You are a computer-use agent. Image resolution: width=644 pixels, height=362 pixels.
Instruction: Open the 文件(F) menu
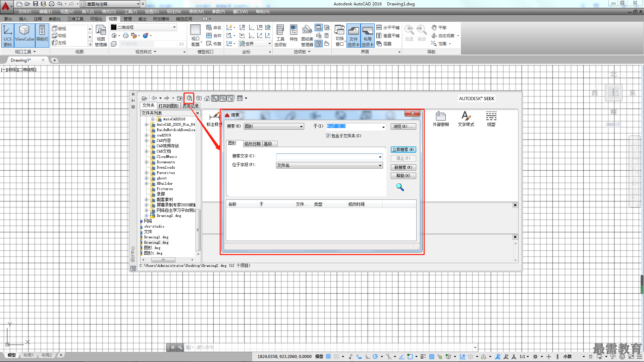click(25, 11)
